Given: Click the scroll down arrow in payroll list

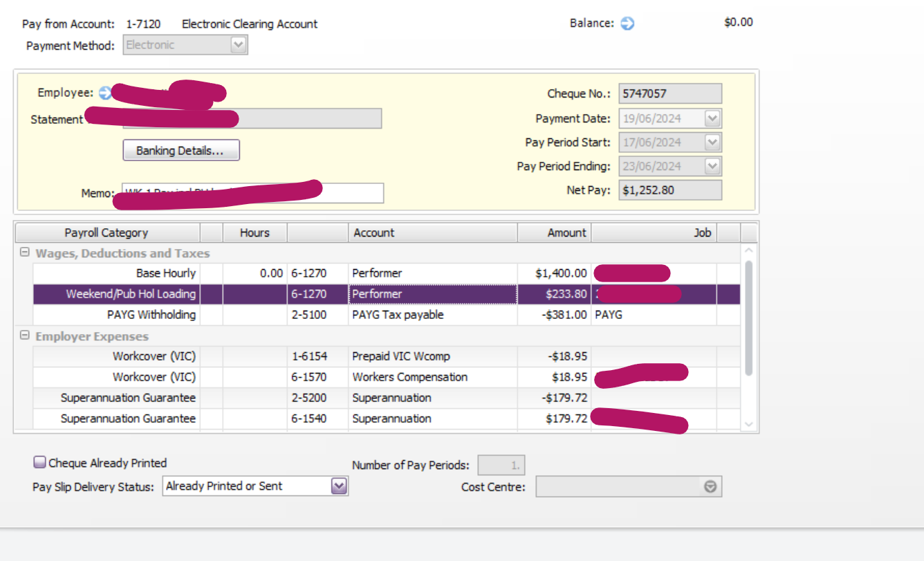Looking at the screenshot, I should pyautogui.click(x=748, y=424).
